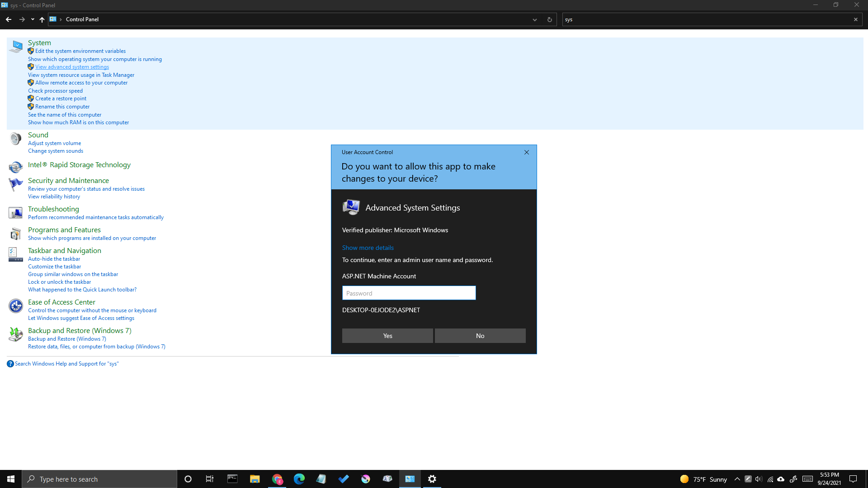Open Programs and Features icon

pos(16,234)
